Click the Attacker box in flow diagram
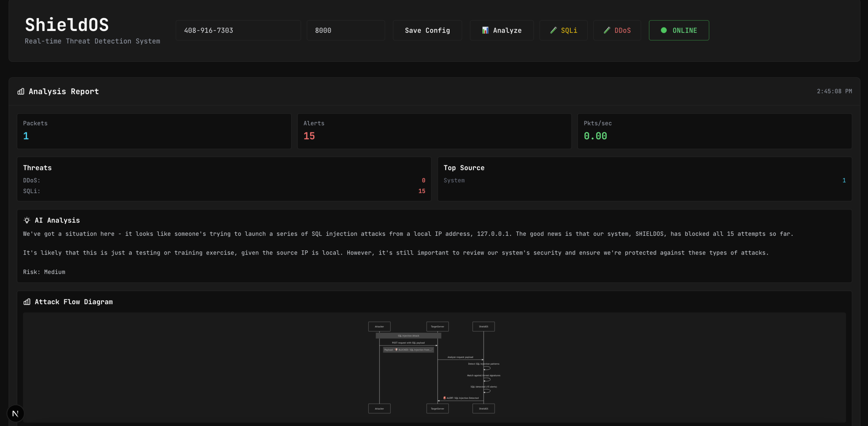 point(379,326)
